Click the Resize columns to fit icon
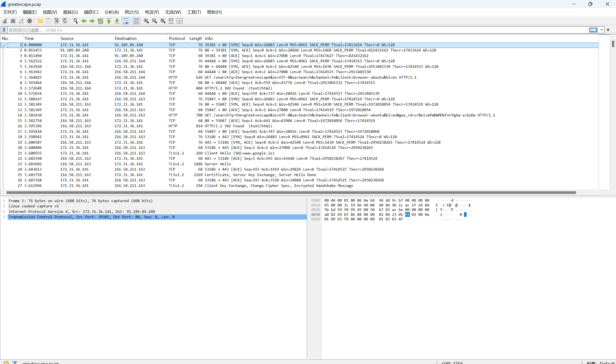This screenshot has width=616, height=364. point(171,21)
